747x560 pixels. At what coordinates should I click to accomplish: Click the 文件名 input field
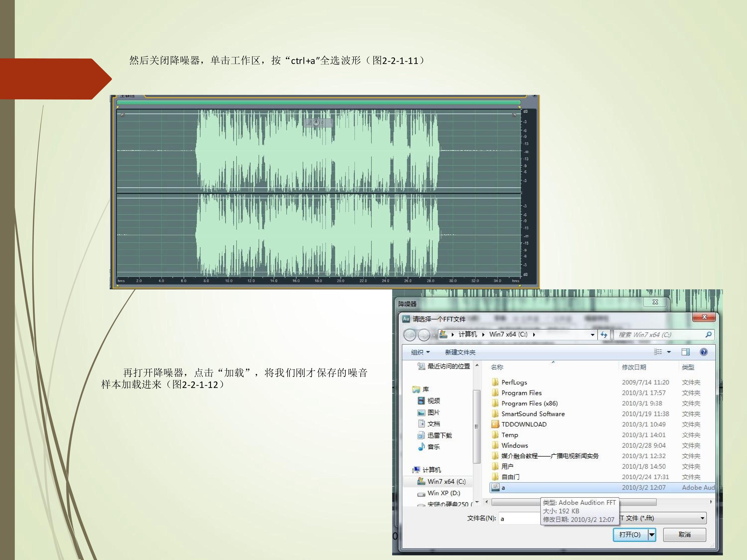[519, 519]
